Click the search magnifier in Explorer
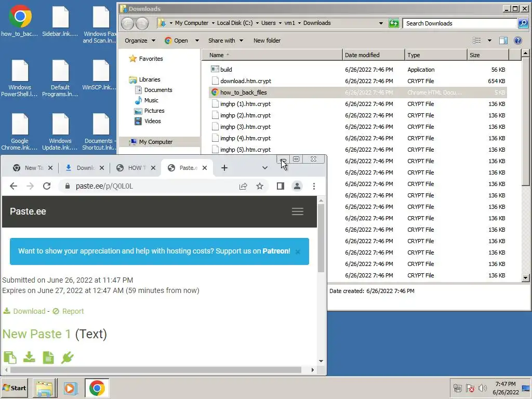The image size is (532, 399). 523,23
